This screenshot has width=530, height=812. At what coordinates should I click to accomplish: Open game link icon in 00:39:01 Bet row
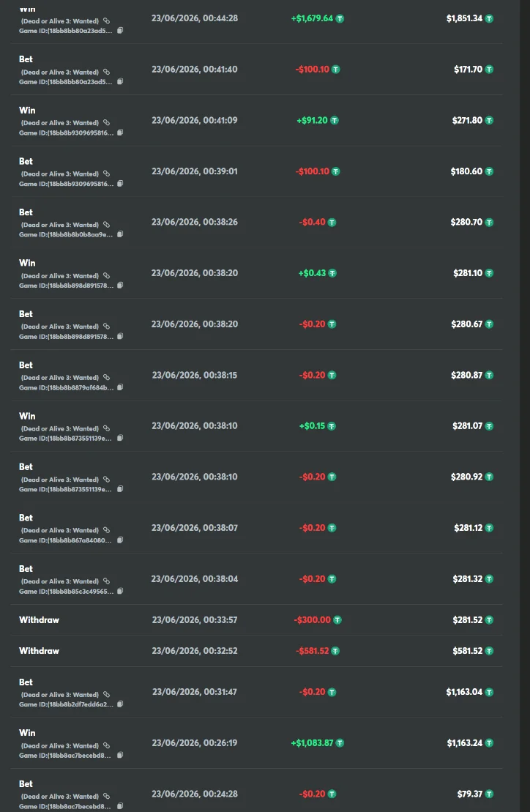(106, 174)
